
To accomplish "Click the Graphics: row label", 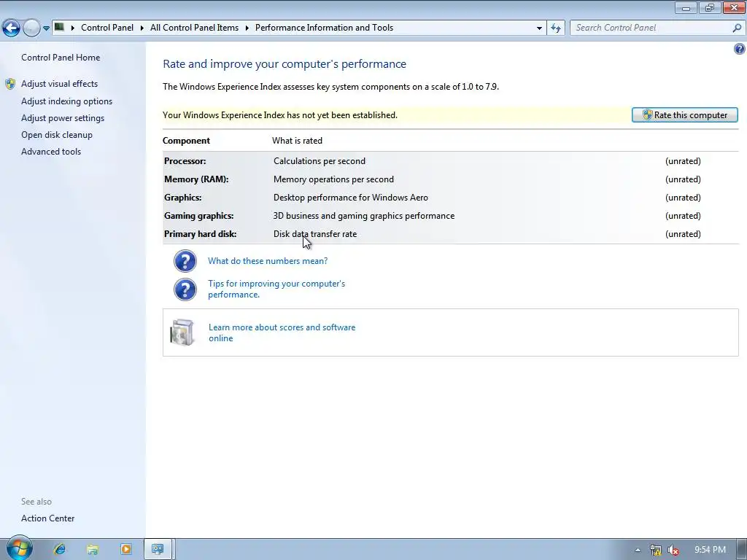I will (183, 197).
